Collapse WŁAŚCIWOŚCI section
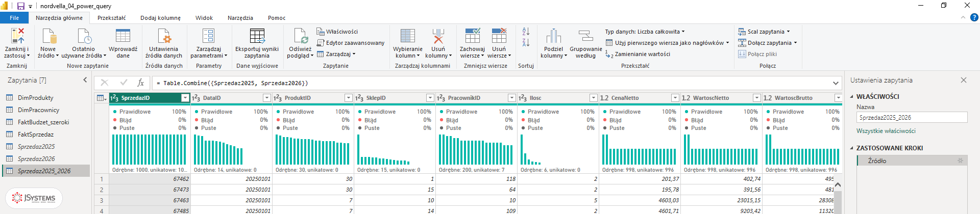The image size is (980, 214). (x=852, y=96)
